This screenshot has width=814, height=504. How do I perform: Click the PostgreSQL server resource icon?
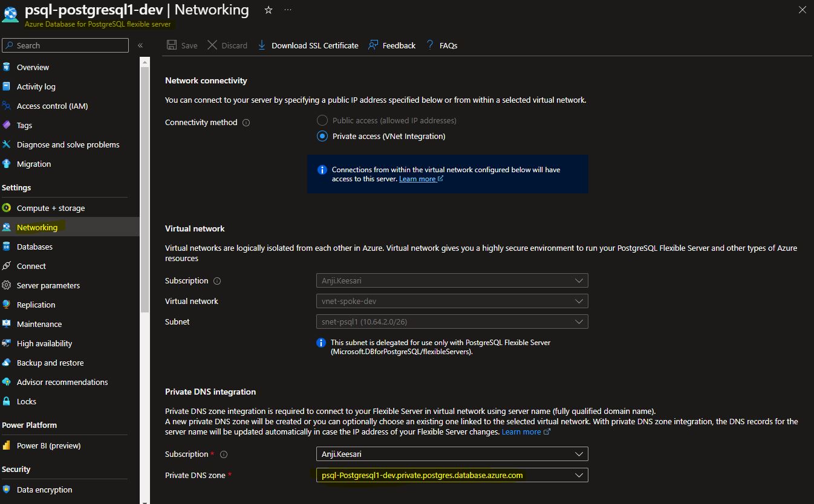[x=10, y=15]
